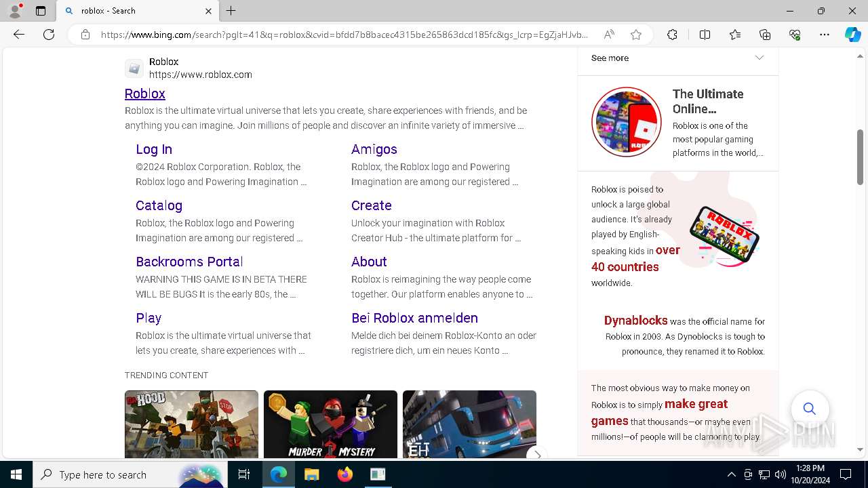Close the roblox - Search tab
The height and width of the screenshot is (488, 868).
(208, 11)
